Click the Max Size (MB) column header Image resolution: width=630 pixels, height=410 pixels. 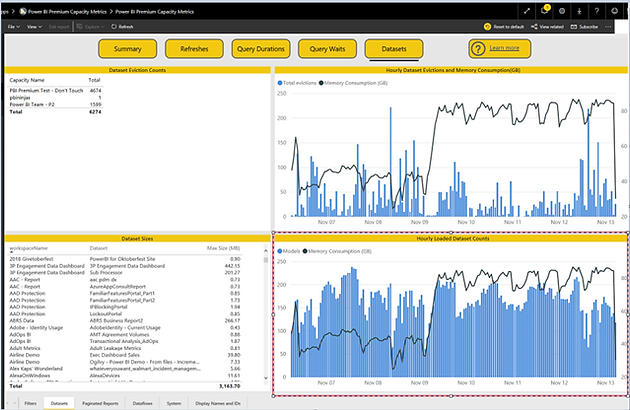coord(223,248)
